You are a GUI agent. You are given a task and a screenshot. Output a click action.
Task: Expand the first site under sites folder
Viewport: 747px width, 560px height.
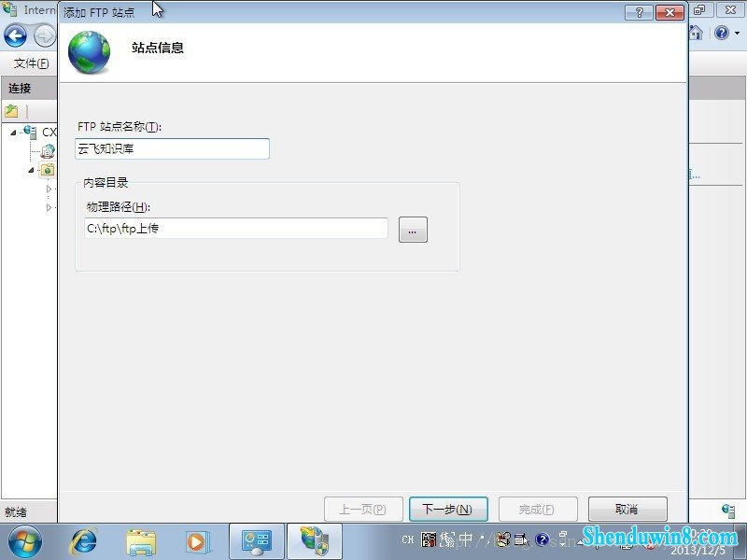pos(49,189)
